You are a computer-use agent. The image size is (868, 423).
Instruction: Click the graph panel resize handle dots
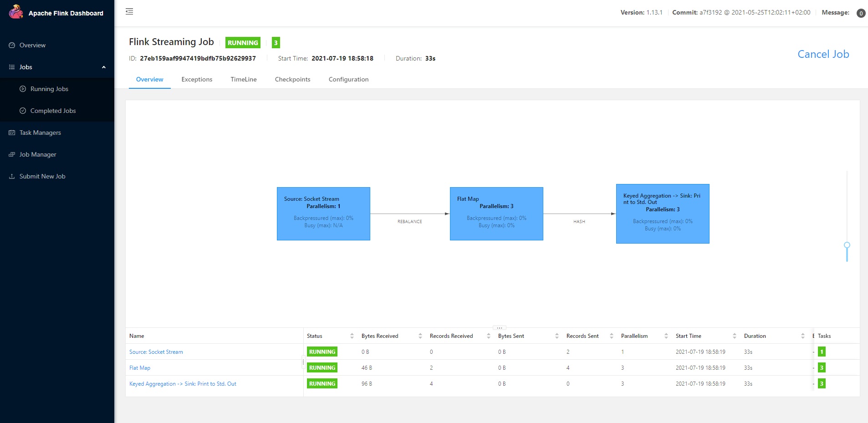500,328
